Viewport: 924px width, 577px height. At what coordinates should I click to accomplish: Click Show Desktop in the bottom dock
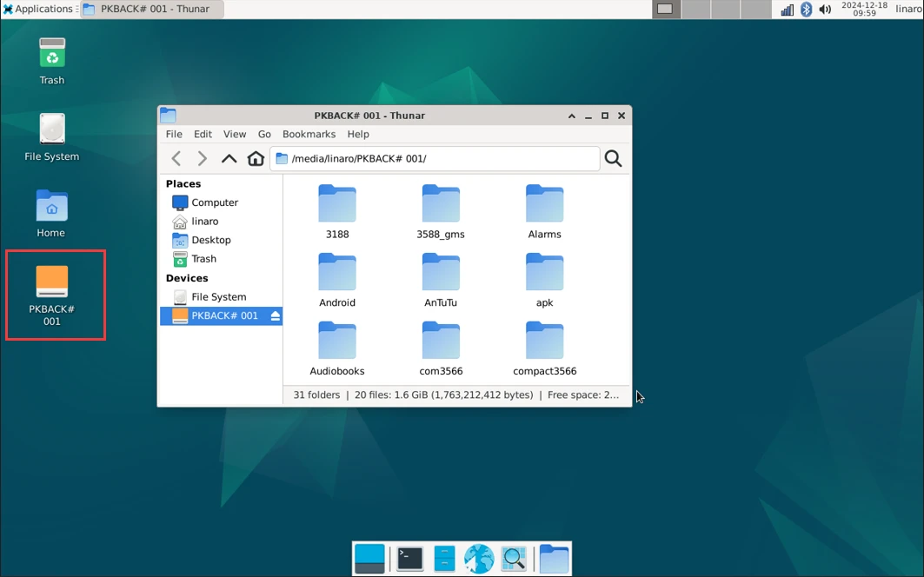click(x=369, y=558)
